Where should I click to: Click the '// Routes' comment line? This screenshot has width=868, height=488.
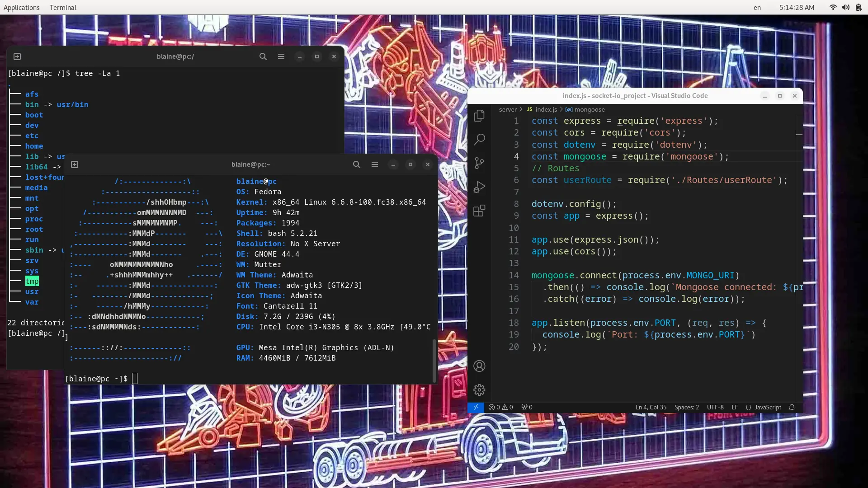pyautogui.click(x=555, y=168)
